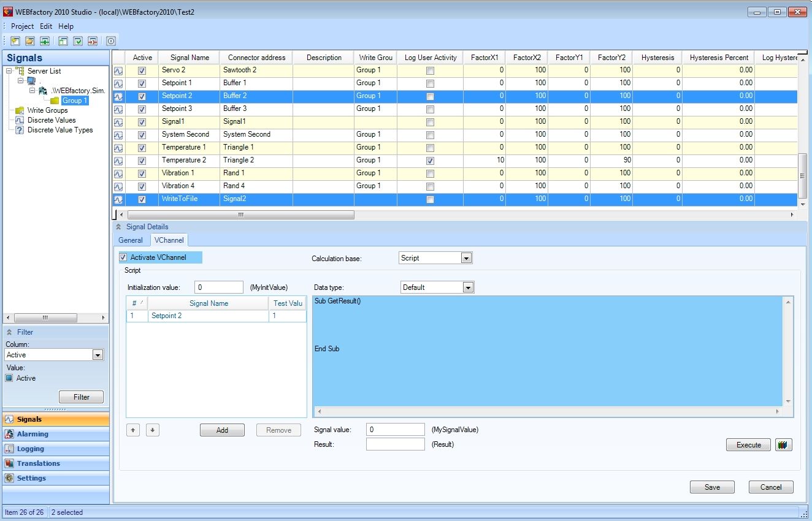Image resolution: width=812 pixels, height=521 pixels.
Task: Click the Active value color box in Filter
Action: (9, 378)
